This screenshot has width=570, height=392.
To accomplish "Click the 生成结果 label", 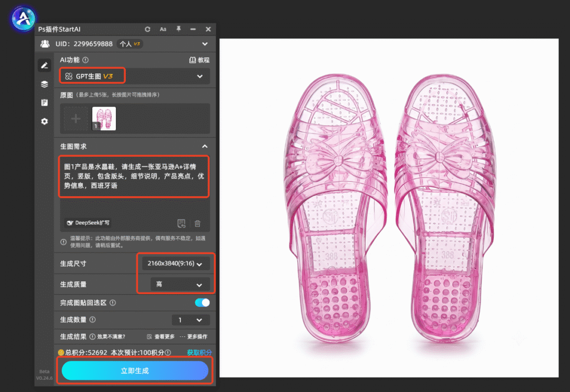I will (x=73, y=336).
